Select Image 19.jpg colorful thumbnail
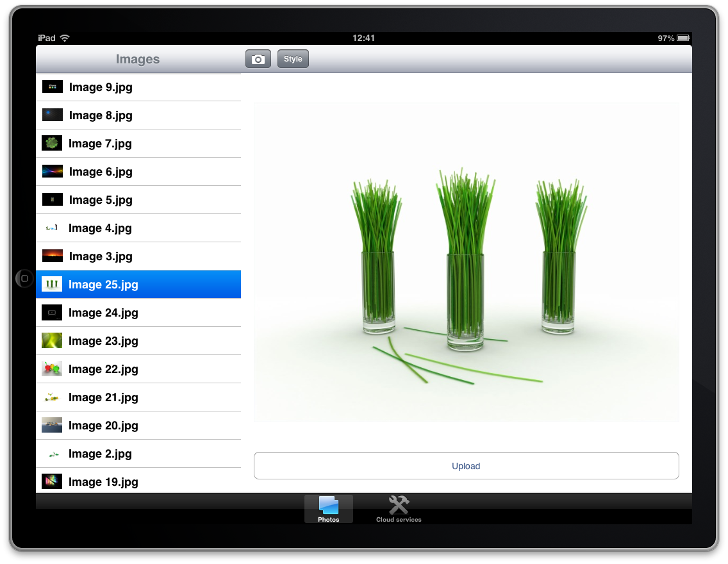Screen dimensions: 728x564 52,481
